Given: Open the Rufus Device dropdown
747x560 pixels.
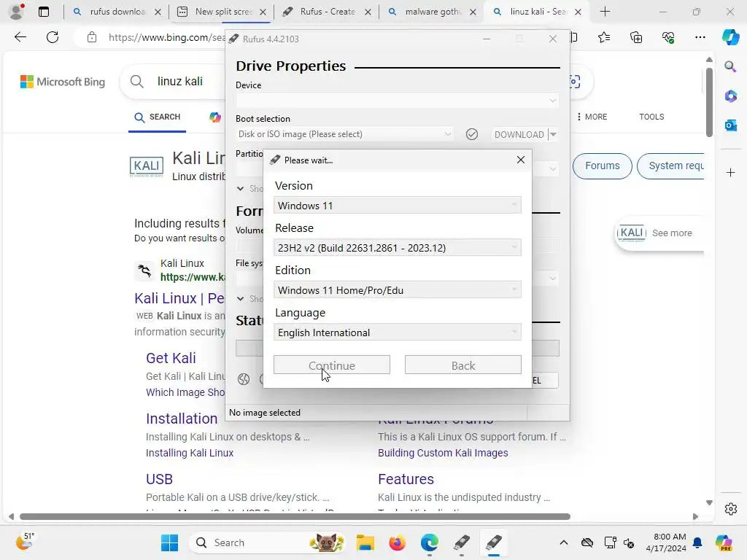Looking at the screenshot, I should pyautogui.click(x=397, y=101).
